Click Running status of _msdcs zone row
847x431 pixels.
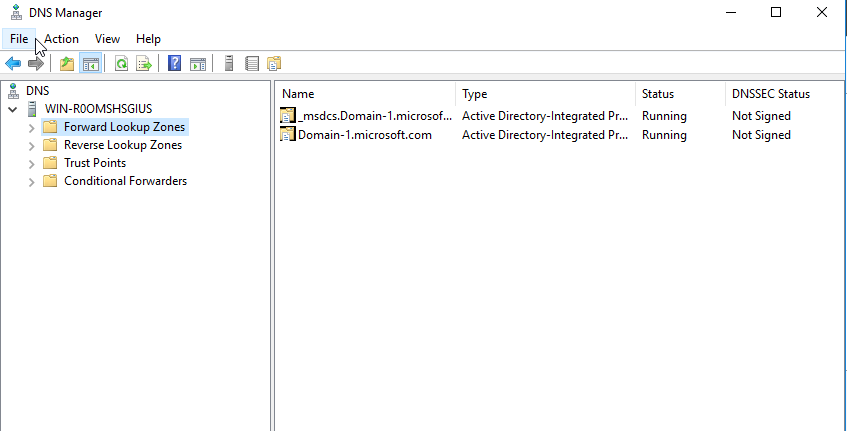point(664,116)
